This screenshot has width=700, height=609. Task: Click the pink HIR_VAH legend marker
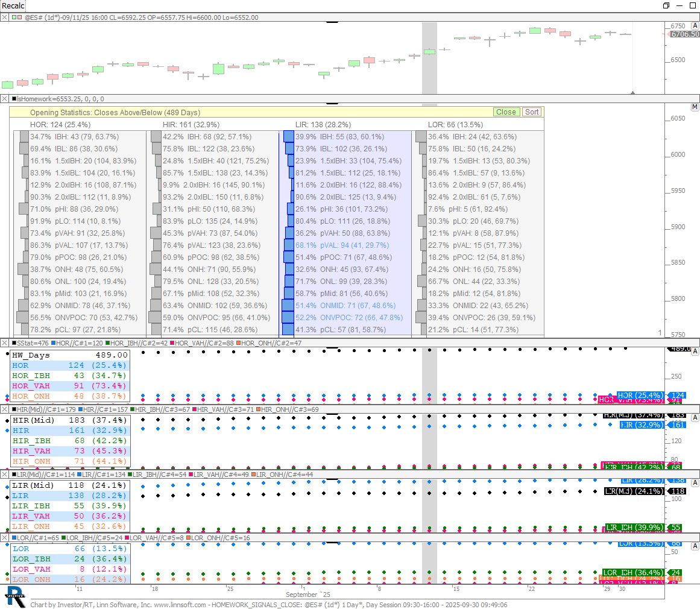pos(195,409)
